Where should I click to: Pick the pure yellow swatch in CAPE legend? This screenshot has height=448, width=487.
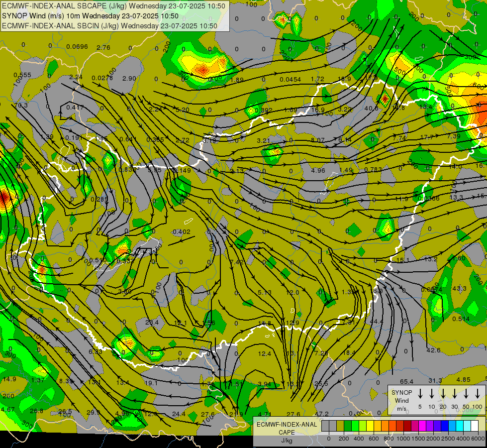(x=370, y=426)
